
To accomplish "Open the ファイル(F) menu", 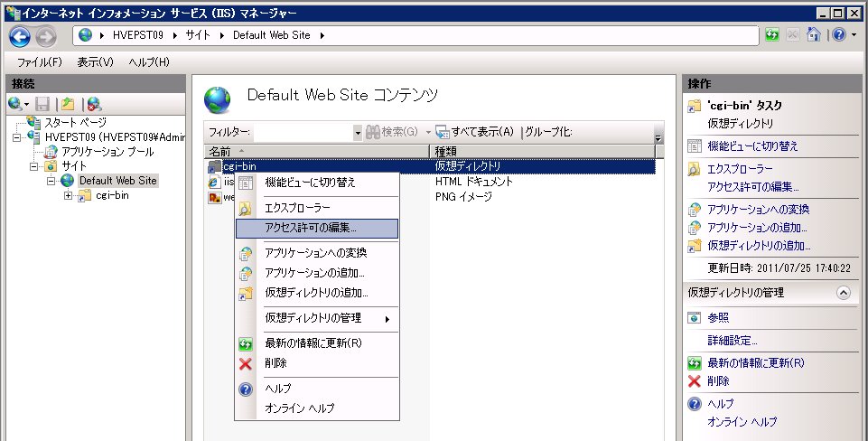I will click(x=40, y=62).
